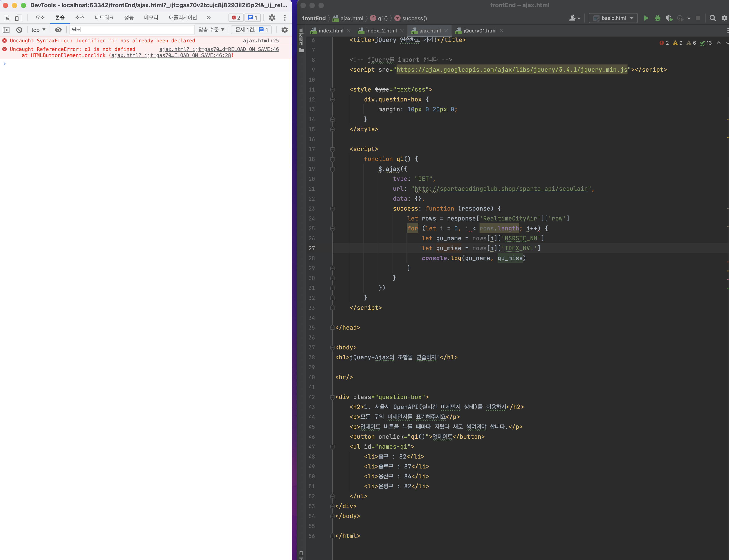The height and width of the screenshot is (560, 729).
Task: Click the ReferenceError red error icon
Action: click(x=5, y=49)
